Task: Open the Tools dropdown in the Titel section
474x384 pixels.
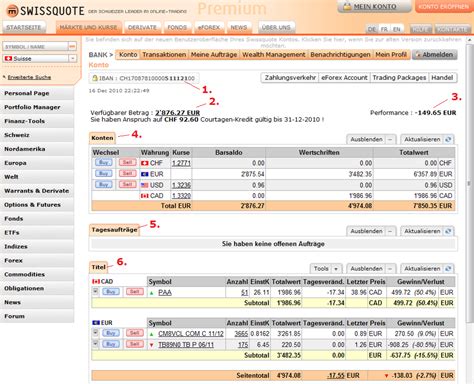Action: [x=326, y=269]
